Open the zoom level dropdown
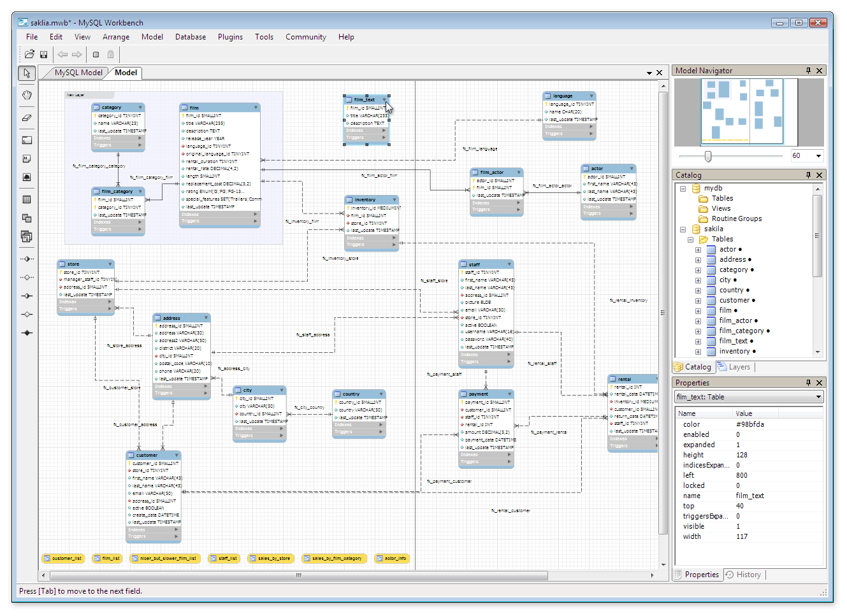Image resolution: width=847 pixels, height=616 pixels. tap(818, 156)
